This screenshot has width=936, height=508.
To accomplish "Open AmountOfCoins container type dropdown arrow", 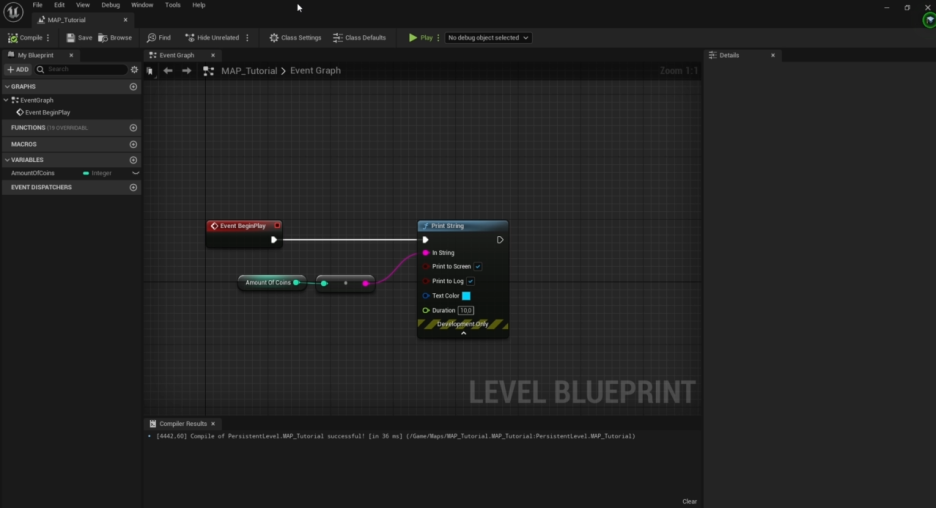I will (136, 173).
